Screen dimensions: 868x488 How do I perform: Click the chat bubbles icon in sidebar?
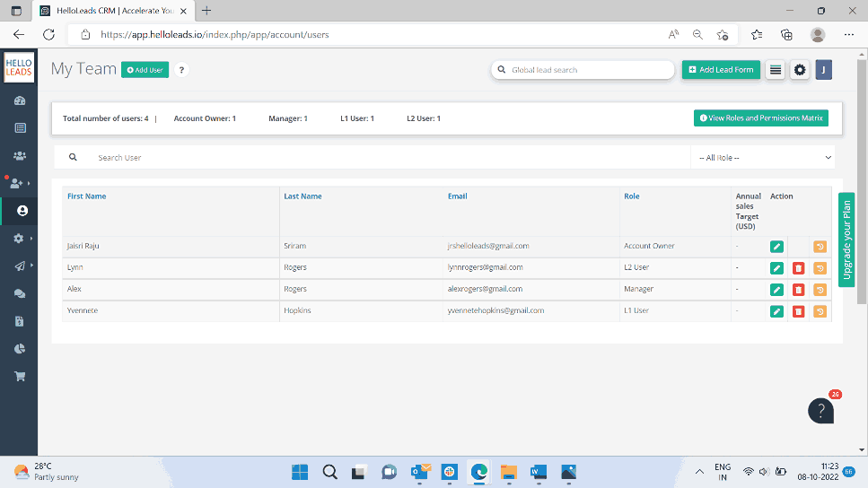point(20,293)
